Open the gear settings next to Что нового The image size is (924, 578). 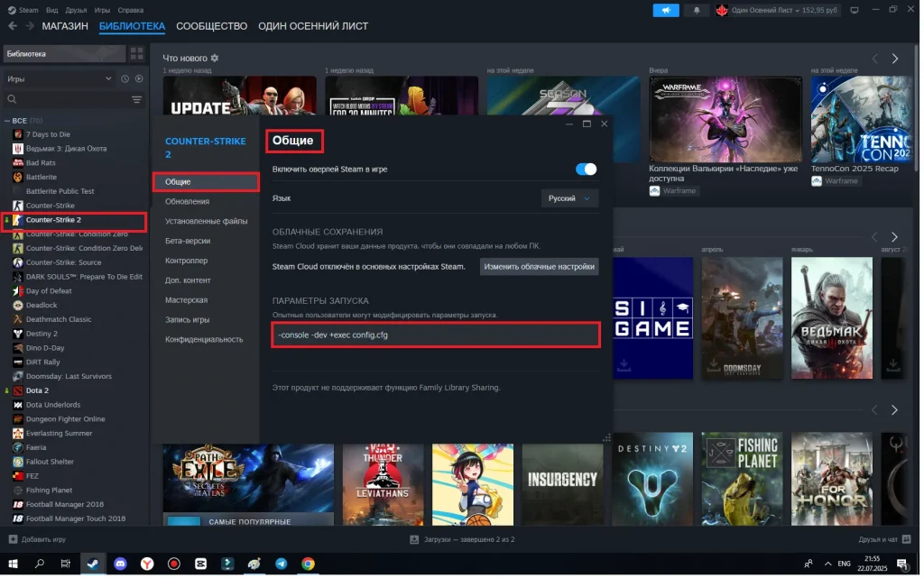215,58
